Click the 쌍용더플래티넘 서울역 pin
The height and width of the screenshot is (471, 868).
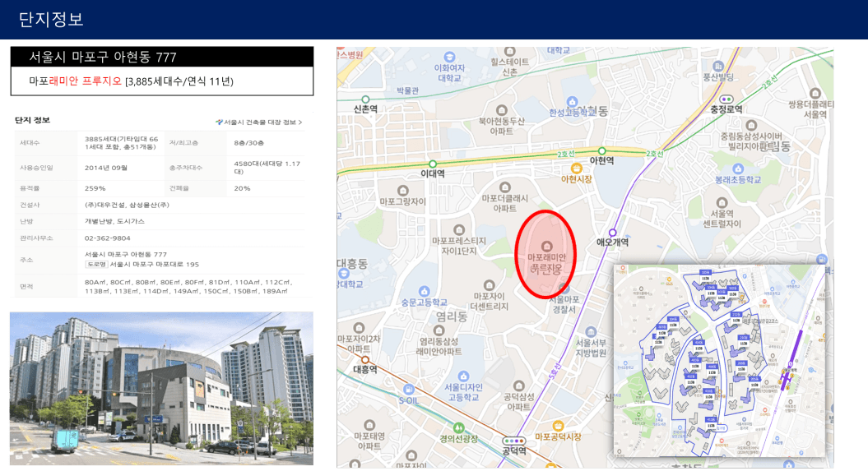(x=815, y=93)
